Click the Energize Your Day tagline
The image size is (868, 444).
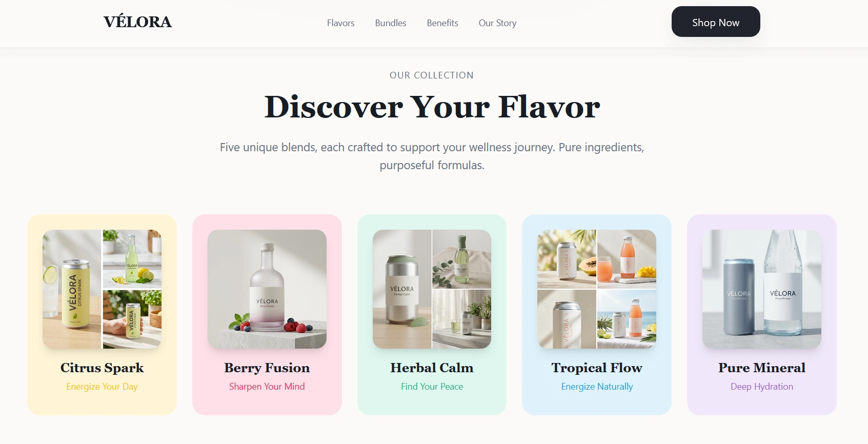102,387
